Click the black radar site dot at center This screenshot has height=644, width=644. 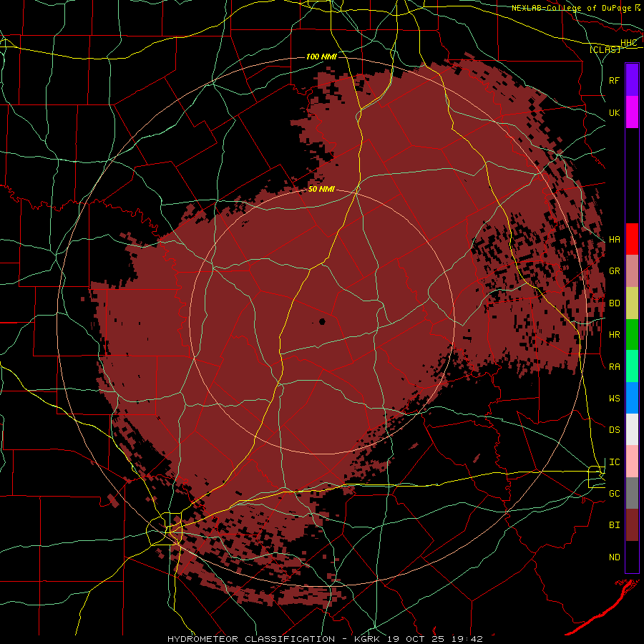(322, 321)
